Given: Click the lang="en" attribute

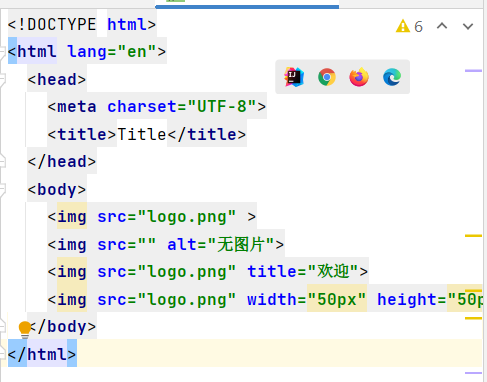Looking at the screenshot, I should pyautogui.click(x=112, y=52).
